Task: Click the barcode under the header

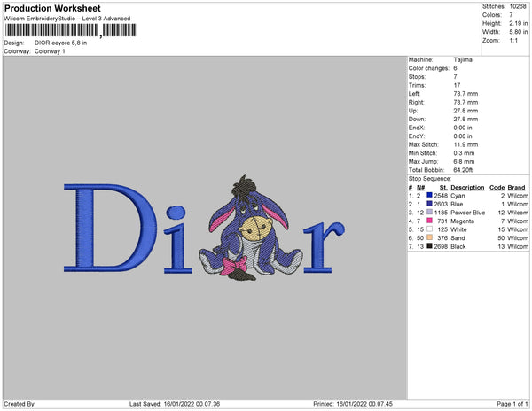Action: tap(71, 30)
